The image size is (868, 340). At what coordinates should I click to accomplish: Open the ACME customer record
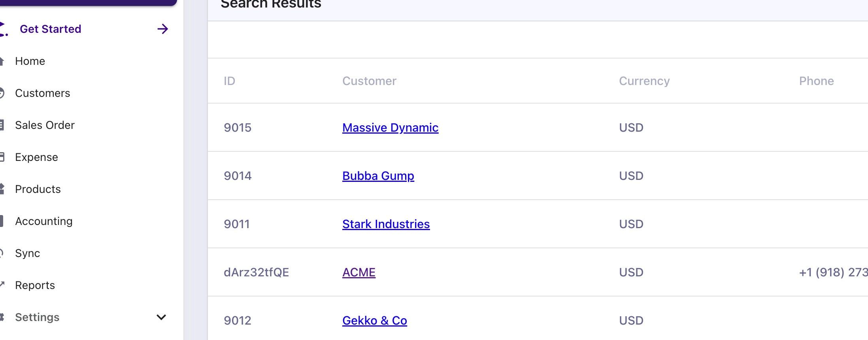pyautogui.click(x=359, y=272)
